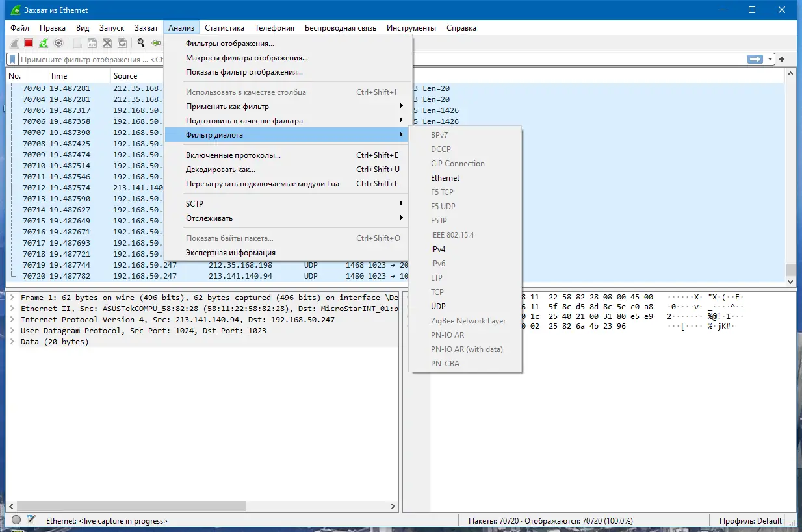Choose 'Декодировать как...' entry

tap(288, 170)
